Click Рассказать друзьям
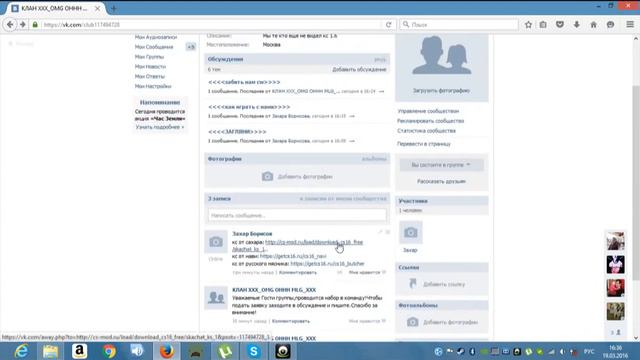The width and height of the screenshot is (640, 360). coord(441,181)
